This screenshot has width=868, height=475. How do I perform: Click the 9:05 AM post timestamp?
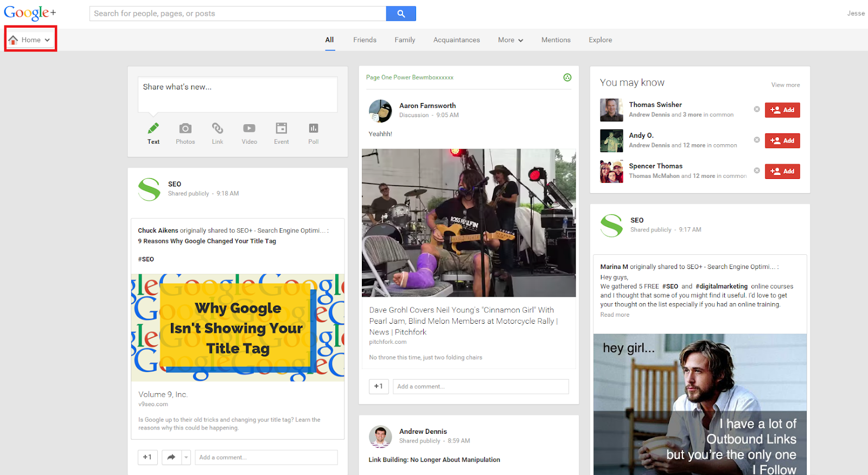(448, 115)
